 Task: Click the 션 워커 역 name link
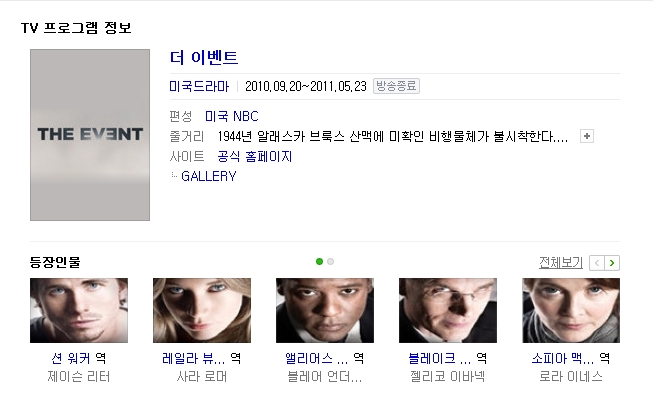point(79,358)
